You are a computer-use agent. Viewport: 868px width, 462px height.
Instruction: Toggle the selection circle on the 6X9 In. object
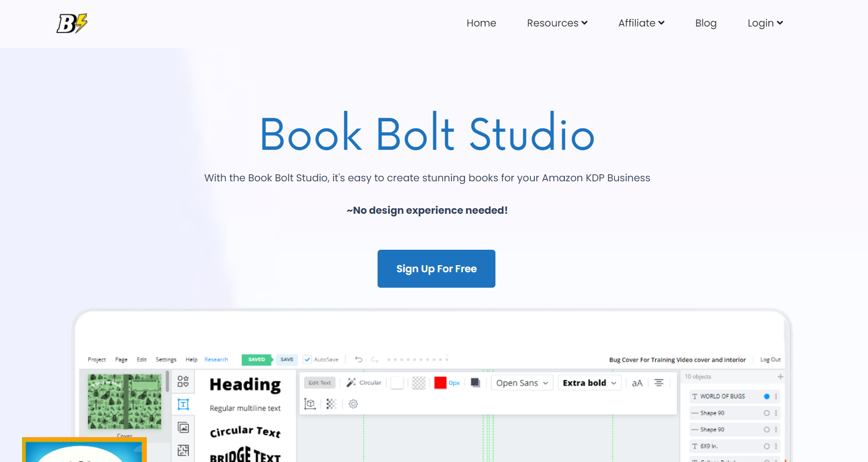pyautogui.click(x=766, y=446)
